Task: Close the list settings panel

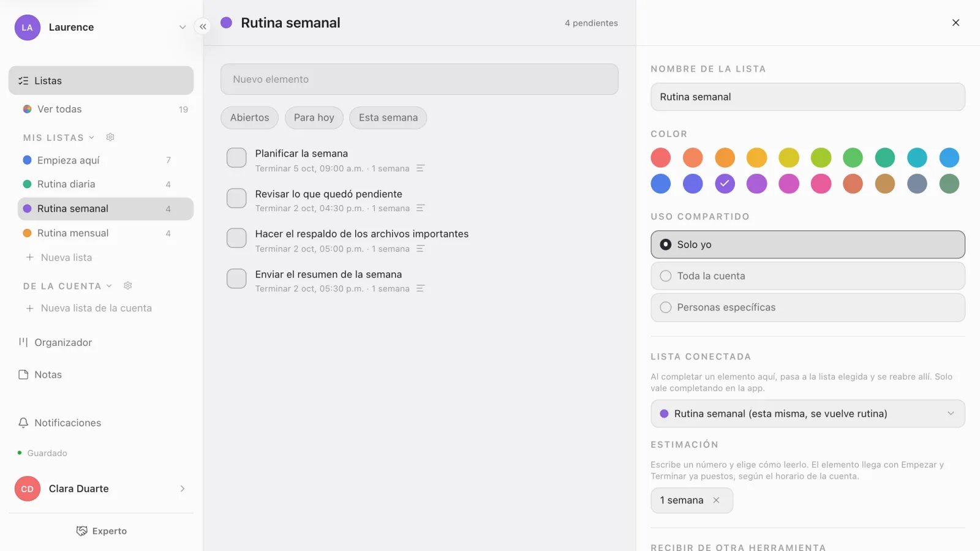Action: 956,23
